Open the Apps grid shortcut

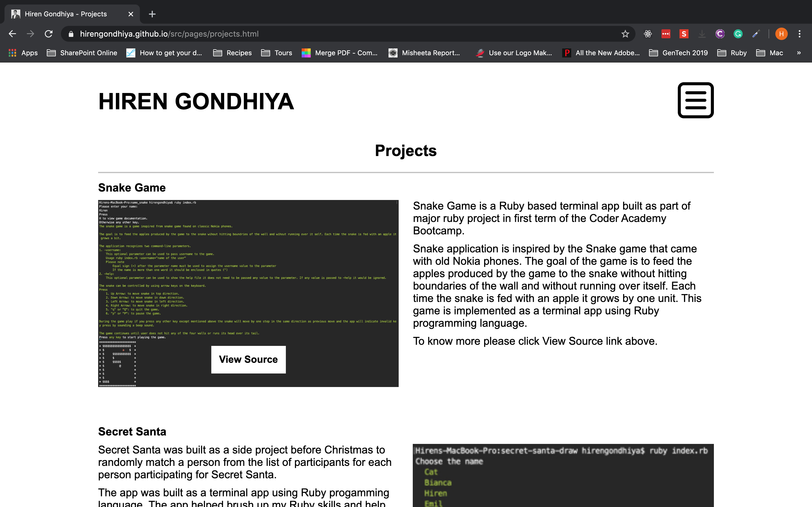click(x=23, y=53)
